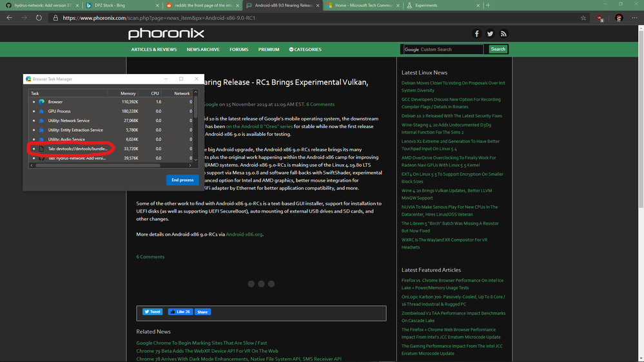Viewport: 644px width, 362px height.
Task: Switch to the reddit tab
Action: click(x=201, y=5)
